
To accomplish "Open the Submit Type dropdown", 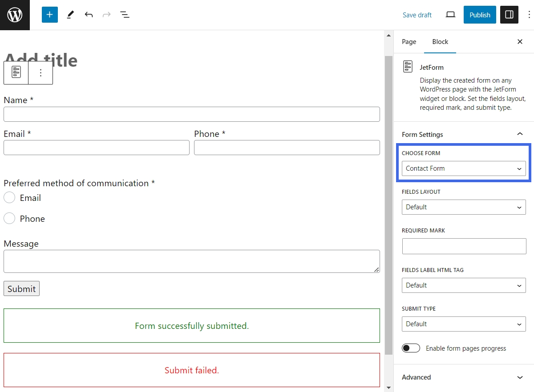I will coord(464,324).
